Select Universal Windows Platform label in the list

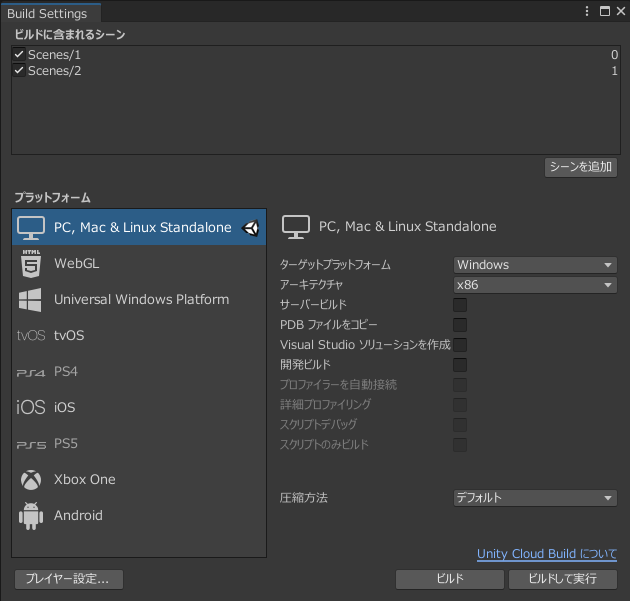coord(141,300)
